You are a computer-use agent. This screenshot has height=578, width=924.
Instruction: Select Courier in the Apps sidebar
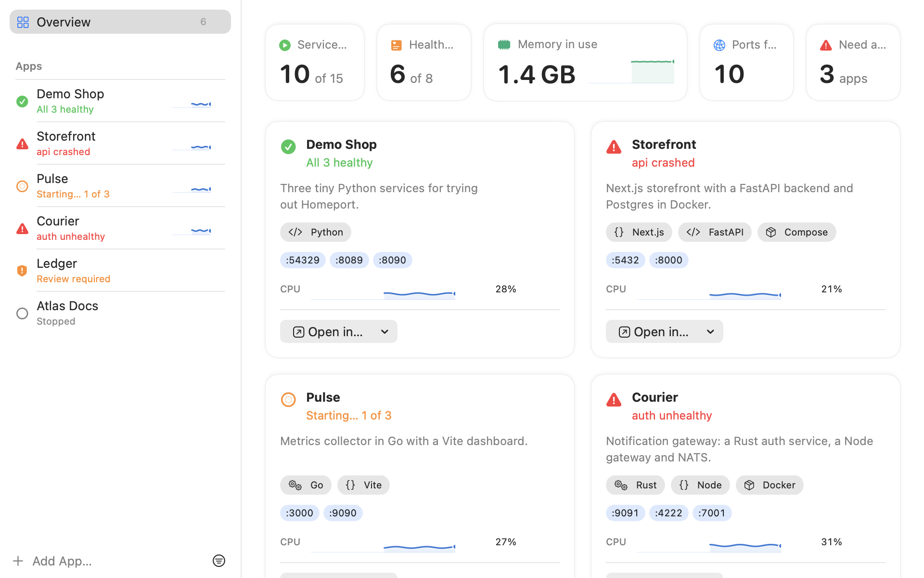point(120,228)
